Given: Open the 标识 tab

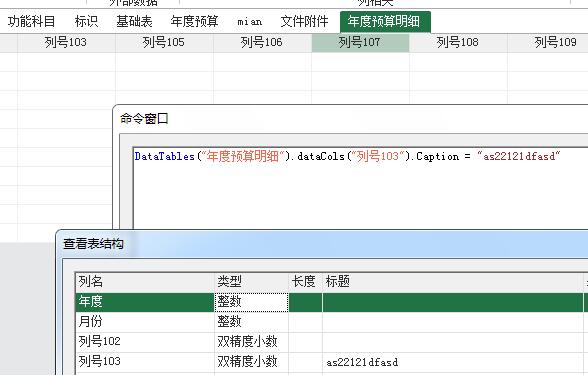Looking at the screenshot, I should click(86, 21).
